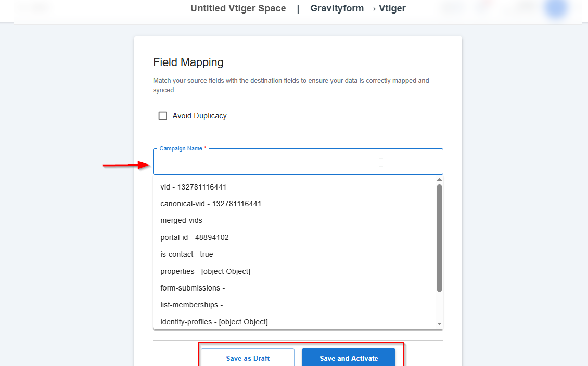Choose the 'is-contact - true' entry

pos(187,254)
